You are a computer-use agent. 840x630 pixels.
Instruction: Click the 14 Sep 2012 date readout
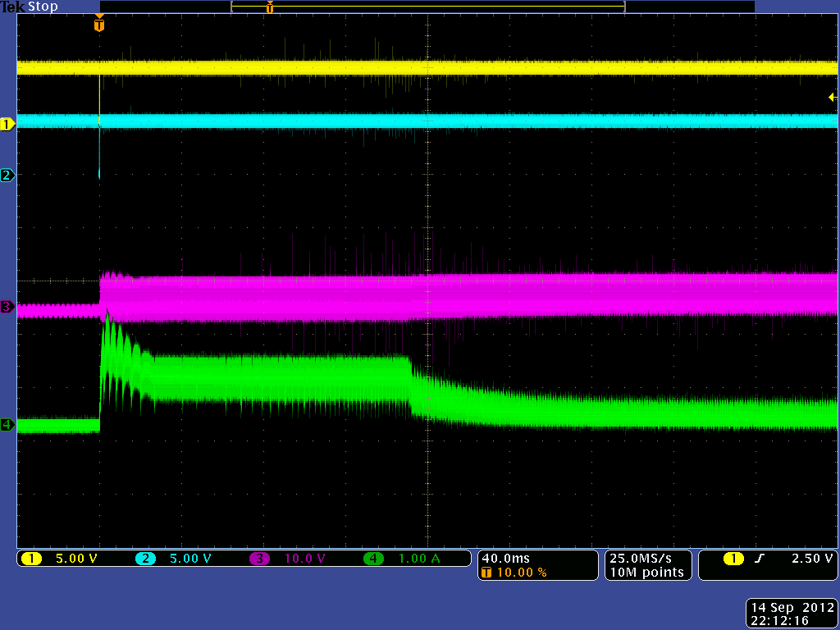(792, 608)
